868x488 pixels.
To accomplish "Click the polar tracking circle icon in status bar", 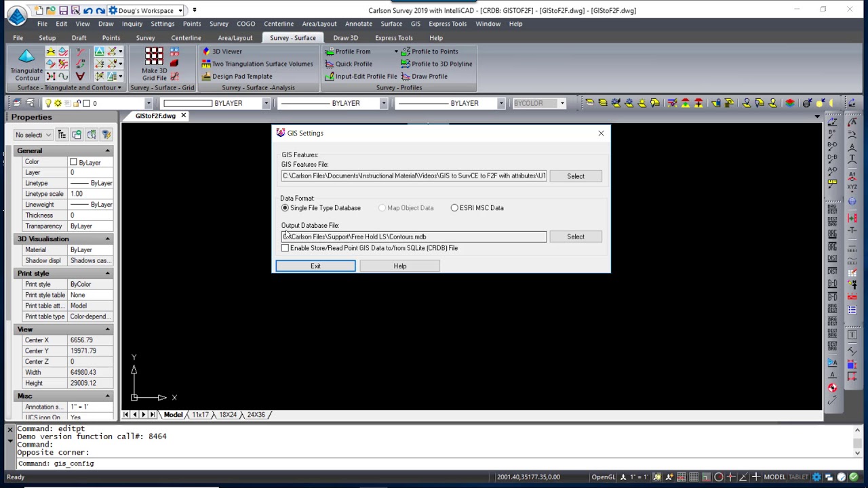I will pos(719,477).
